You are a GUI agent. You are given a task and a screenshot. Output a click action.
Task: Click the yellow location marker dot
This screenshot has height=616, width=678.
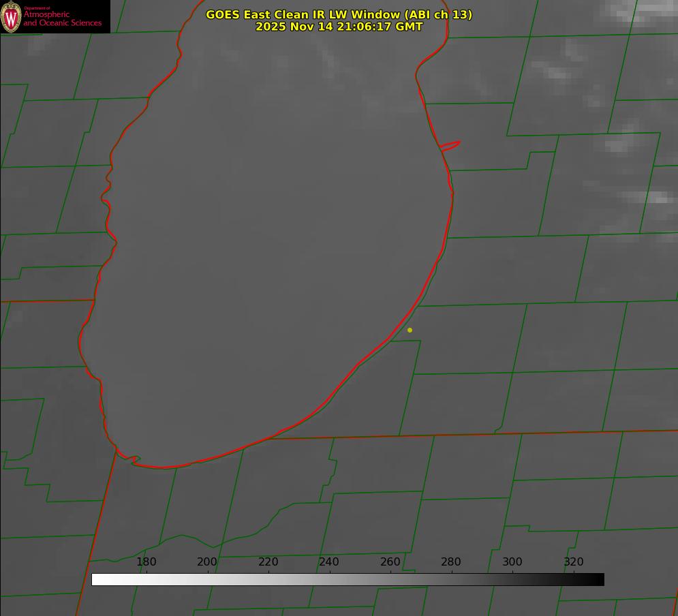pos(410,330)
